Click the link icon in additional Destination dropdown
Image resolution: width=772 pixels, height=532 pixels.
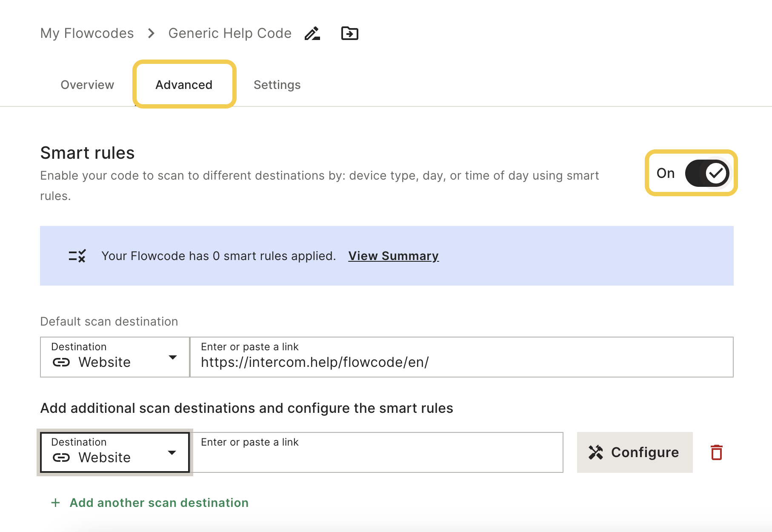click(x=61, y=458)
